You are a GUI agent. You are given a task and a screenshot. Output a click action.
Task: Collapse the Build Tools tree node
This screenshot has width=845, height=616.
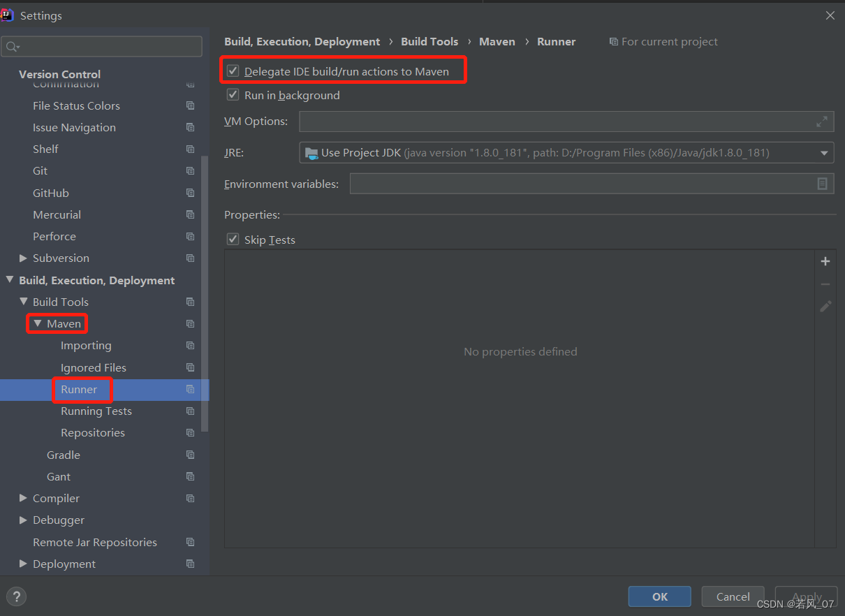click(x=24, y=302)
